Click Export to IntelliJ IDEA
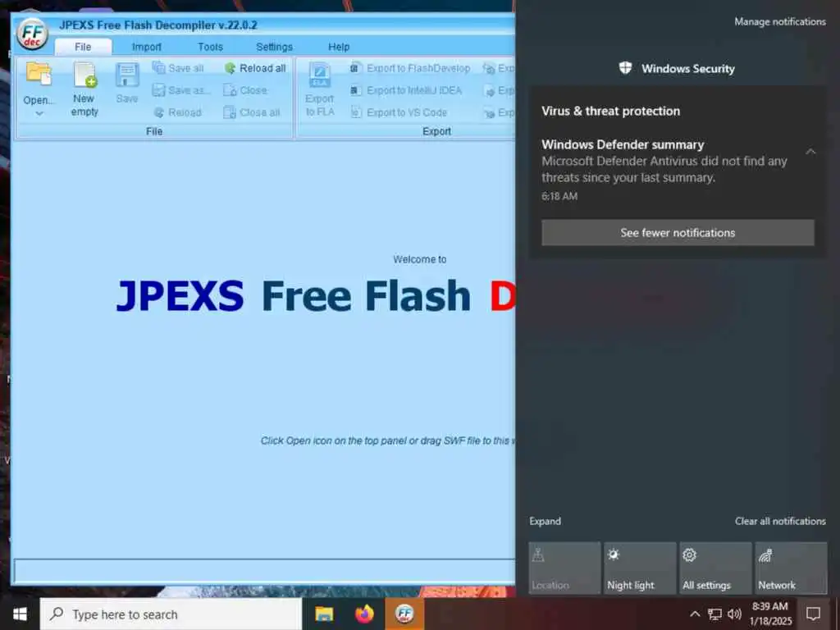This screenshot has height=630, width=840. [405, 90]
